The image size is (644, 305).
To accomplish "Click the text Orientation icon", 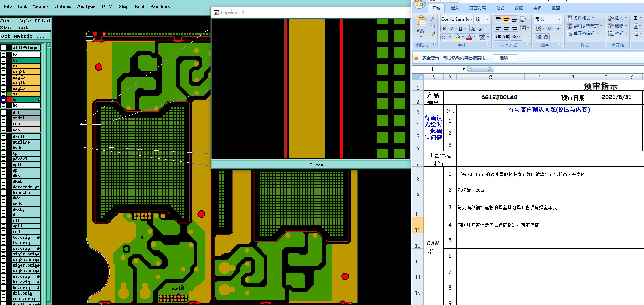I will pos(515,36).
